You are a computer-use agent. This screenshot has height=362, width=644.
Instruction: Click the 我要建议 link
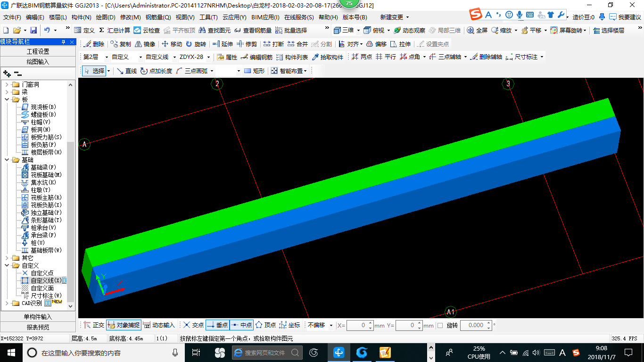pos(625,17)
